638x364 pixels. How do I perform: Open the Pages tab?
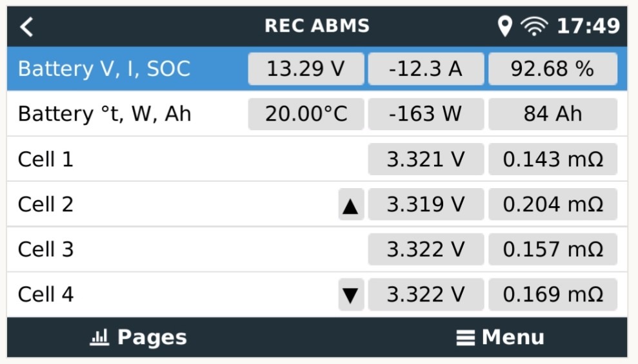(138, 337)
